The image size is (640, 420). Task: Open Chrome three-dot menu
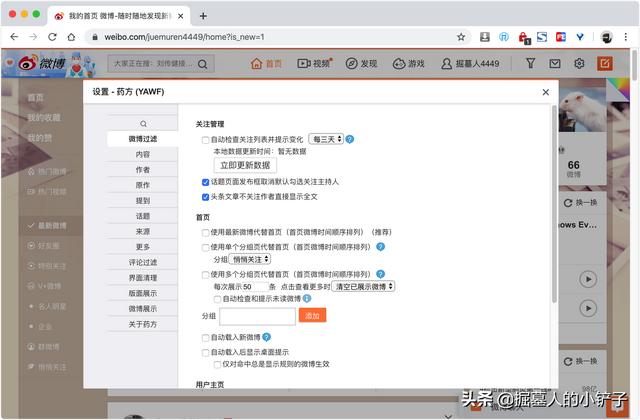point(625,37)
